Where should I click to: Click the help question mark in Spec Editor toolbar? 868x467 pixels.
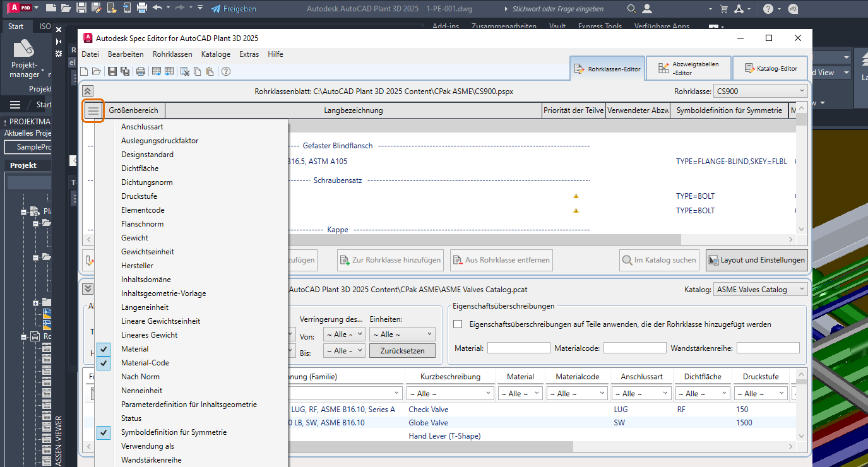225,71
